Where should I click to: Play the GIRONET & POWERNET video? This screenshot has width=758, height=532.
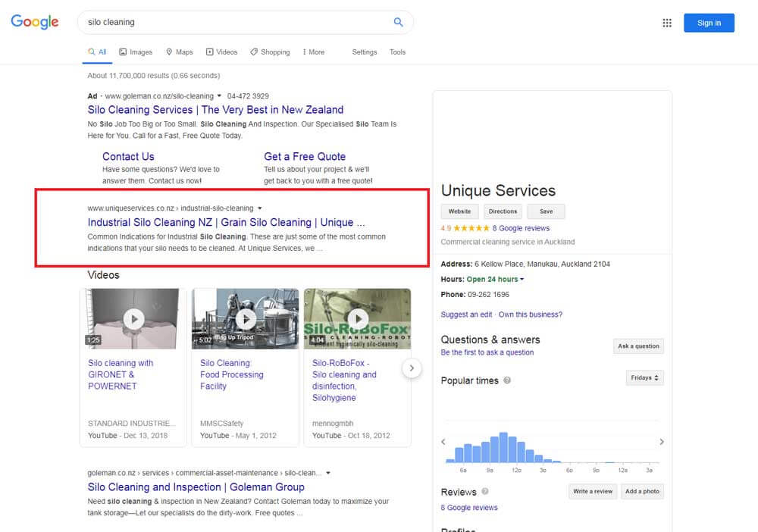click(x=133, y=318)
